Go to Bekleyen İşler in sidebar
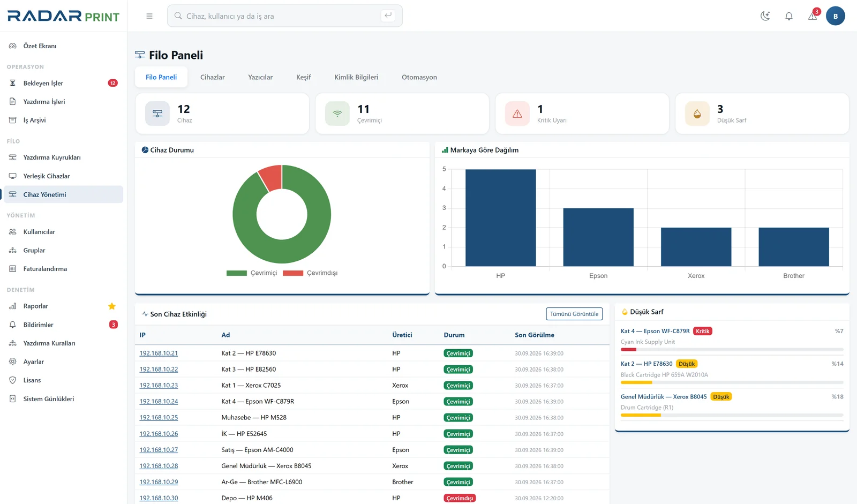The height and width of the screenshot is (504, 857). (63, 83)
